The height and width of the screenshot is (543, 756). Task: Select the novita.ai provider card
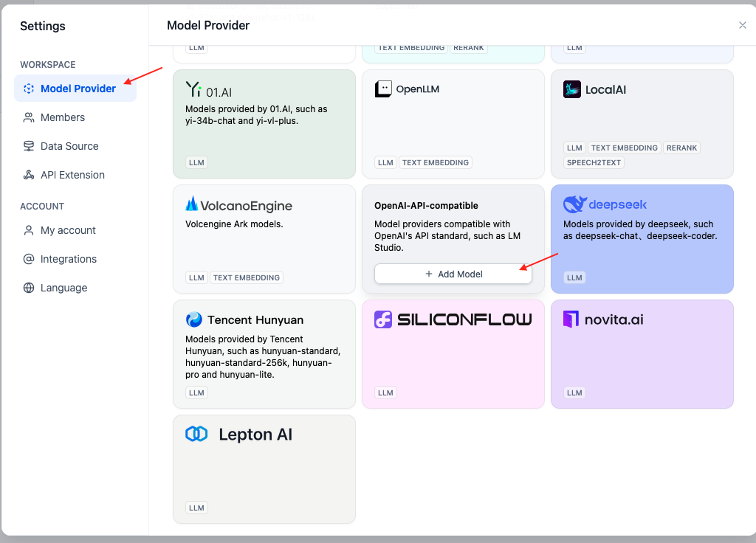point(642,354)
